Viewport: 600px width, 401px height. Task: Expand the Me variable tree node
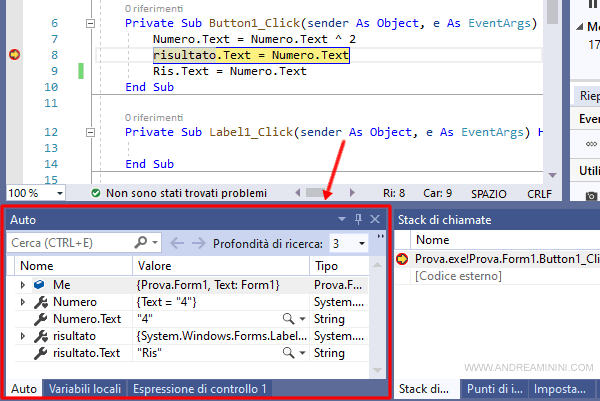coord(23,285)
